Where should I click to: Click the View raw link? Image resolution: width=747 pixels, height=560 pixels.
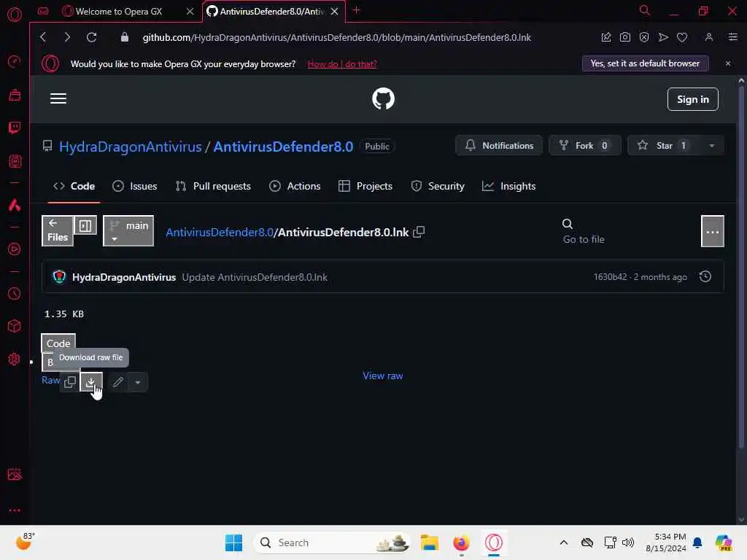pyautogui.click(x=382, y=376)
